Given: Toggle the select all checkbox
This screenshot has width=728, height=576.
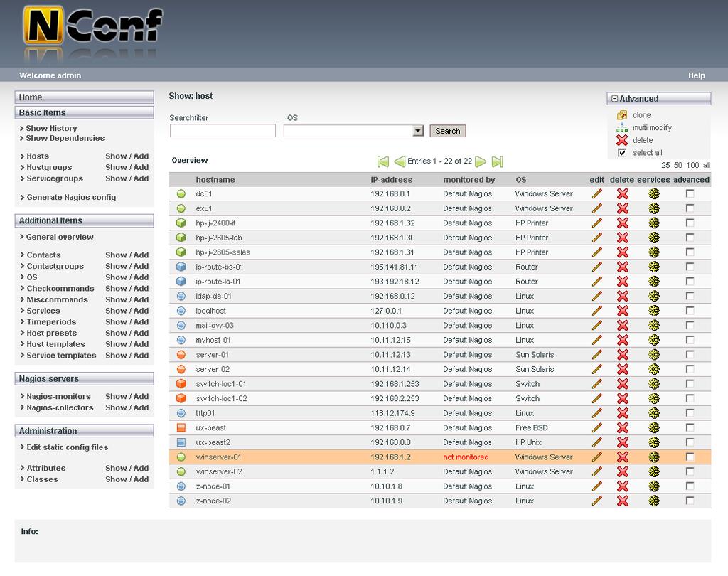Looking at the screenshot, I should click(x=621, y=153).
